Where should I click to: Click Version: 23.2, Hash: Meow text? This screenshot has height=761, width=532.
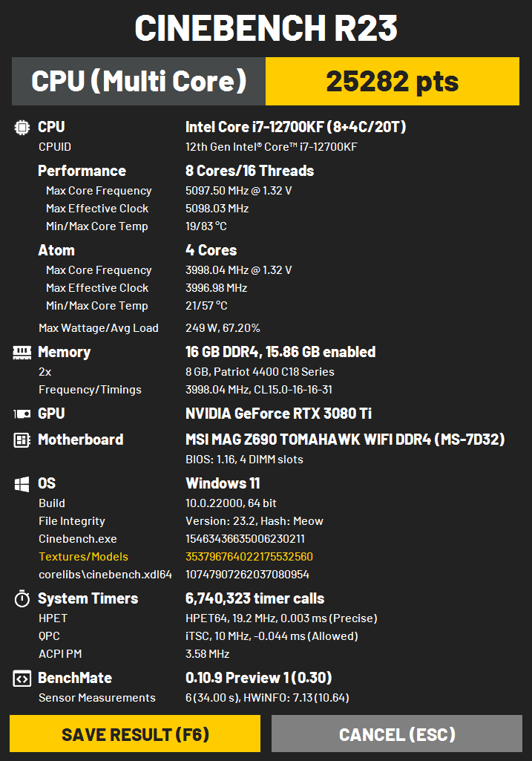click(x=254, y=521)
